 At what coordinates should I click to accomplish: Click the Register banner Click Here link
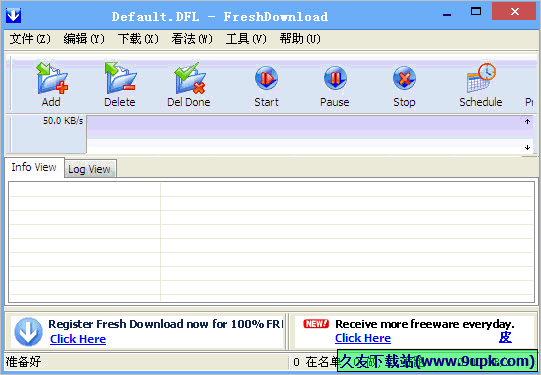pyautogui.click(x=78, y=339)
